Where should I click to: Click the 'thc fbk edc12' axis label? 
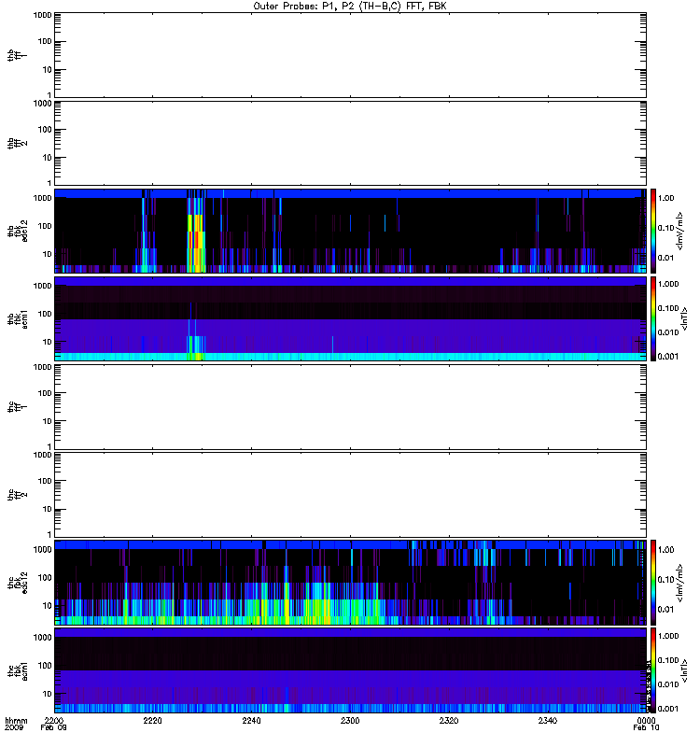coord(18,583)
